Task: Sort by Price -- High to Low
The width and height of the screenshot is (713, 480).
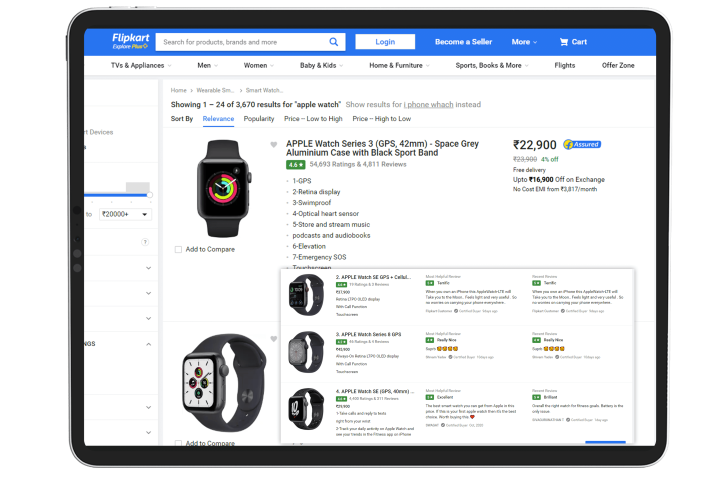Action: pyautogui.click(x=382, y=119)
